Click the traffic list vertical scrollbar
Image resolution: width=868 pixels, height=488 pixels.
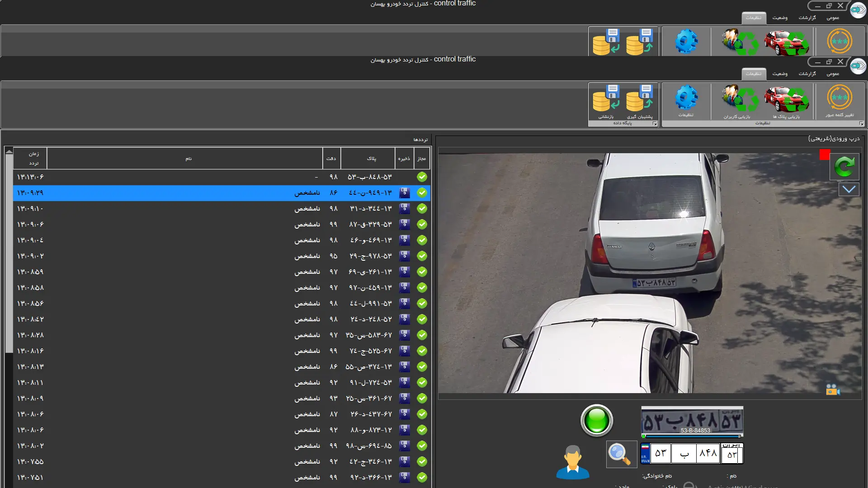click(9, 253)
